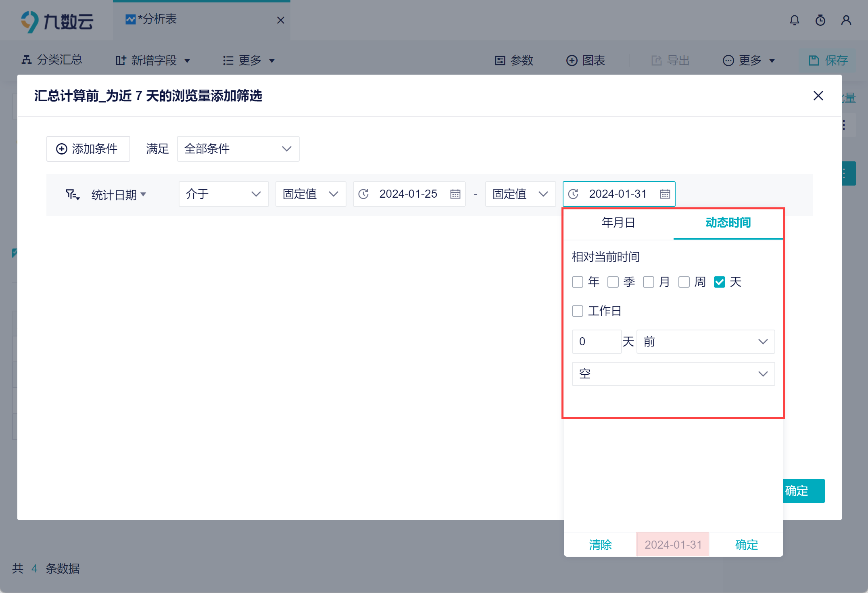Click the filter icon beside 统计日期
The image size is (868, 593).
pos(72,195)
